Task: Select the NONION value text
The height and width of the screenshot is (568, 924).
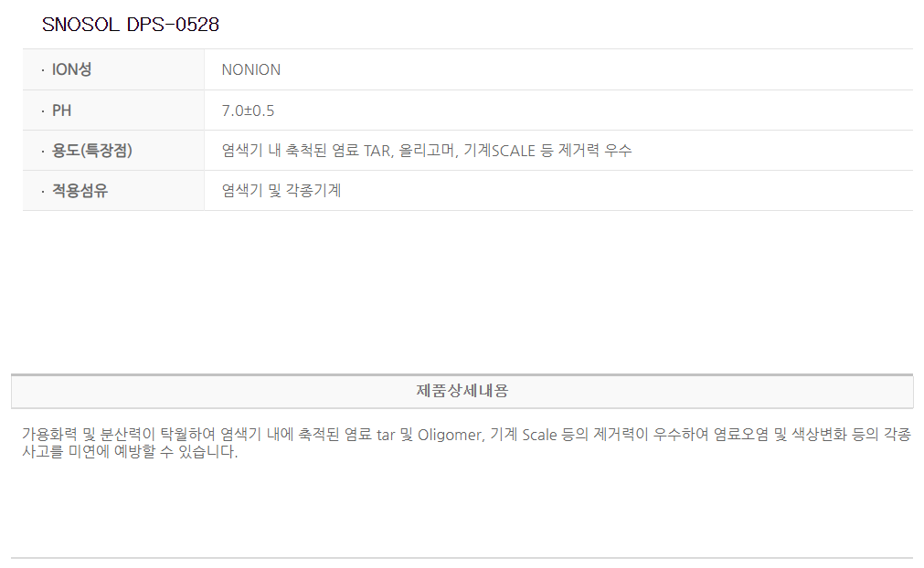Action: click(x=250, y=69)
